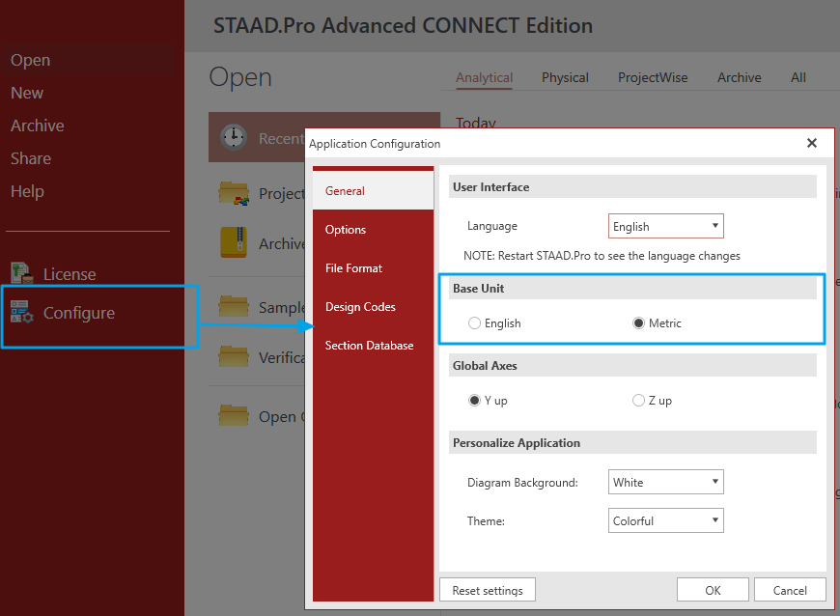Click Share in the left sidebar
The height and width of the screenshot is (616, 840).
(31, 158)
